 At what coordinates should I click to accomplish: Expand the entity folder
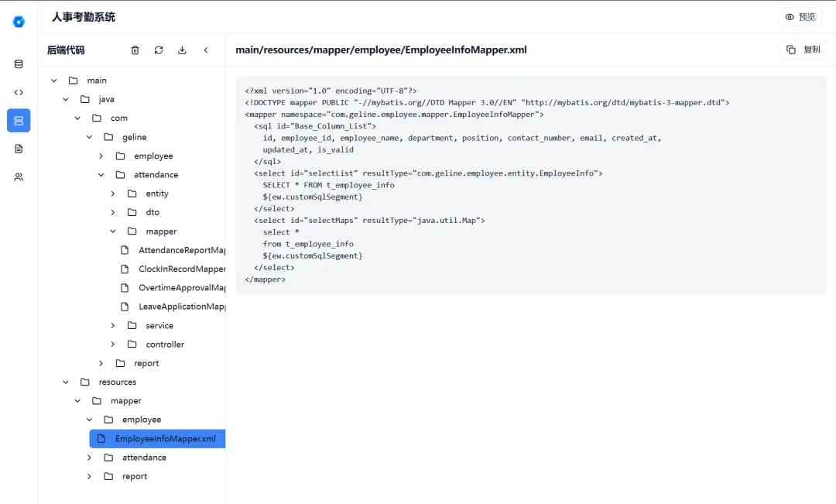[112, 194]
